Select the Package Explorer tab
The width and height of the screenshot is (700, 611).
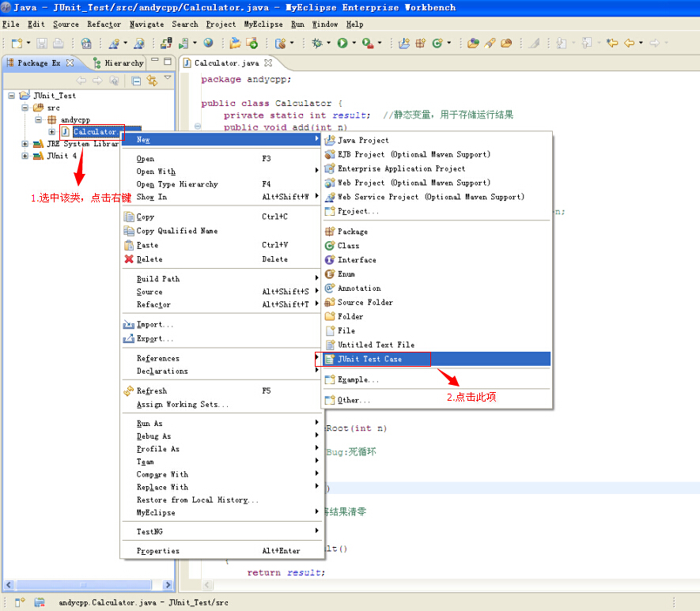click(38, 63)
